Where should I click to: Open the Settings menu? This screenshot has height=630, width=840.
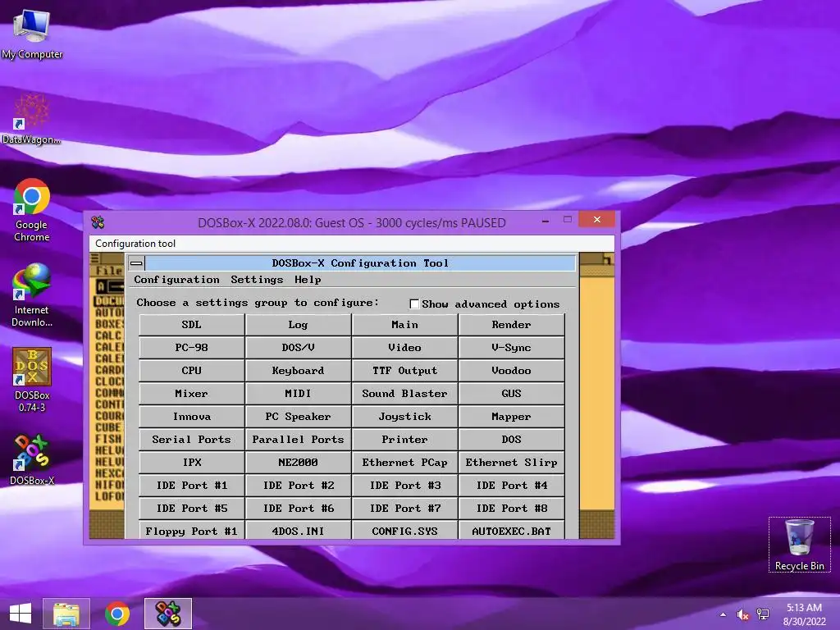257,279
